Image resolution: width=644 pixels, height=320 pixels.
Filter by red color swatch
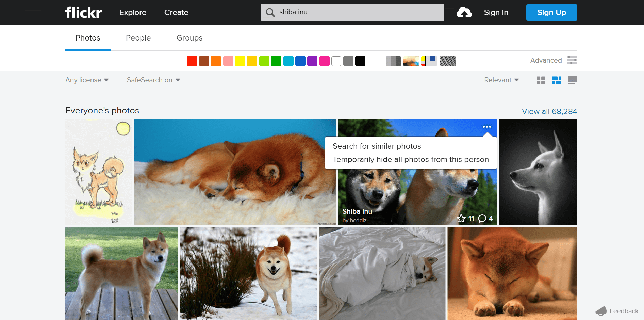click(x=192, y=61)
